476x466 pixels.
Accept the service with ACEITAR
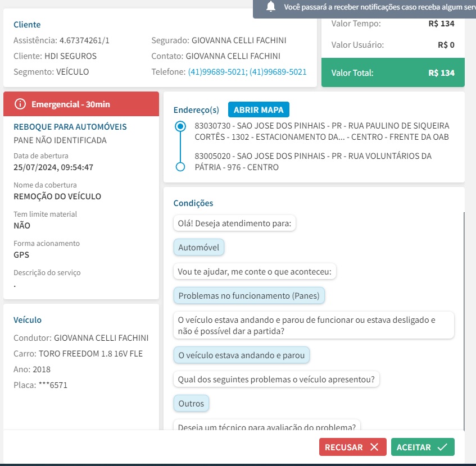[x=423, y=447]
